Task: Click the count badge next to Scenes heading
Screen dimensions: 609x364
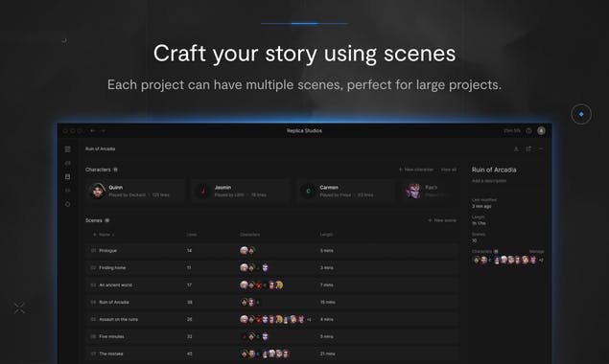Action: tap(107, 220)
